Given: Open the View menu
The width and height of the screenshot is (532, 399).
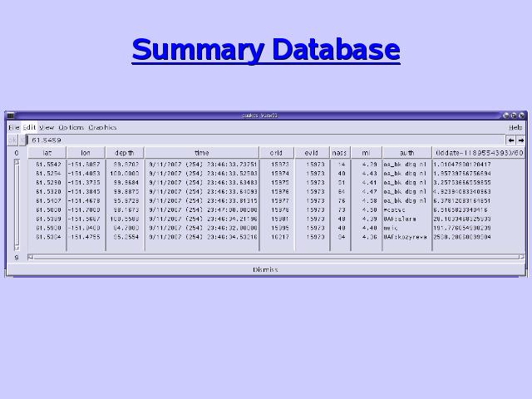Looking at the screenshot, I should (47, 127).
